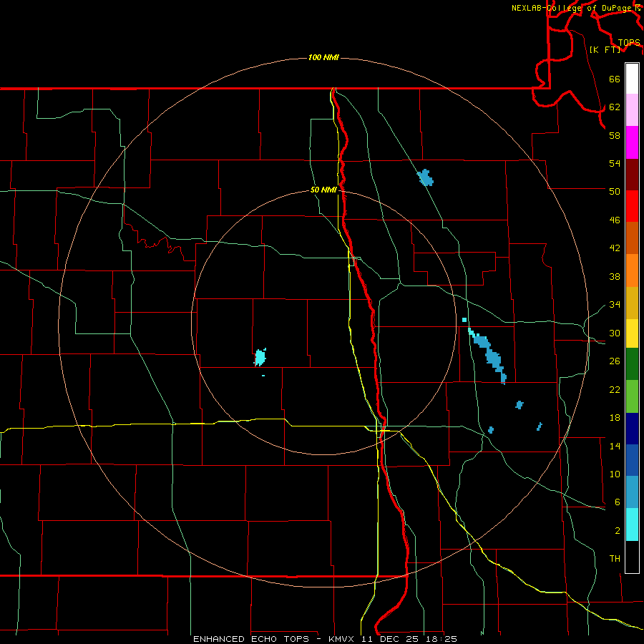
Task: Click the white 66 kft color swatch
Action: (632, 79)
